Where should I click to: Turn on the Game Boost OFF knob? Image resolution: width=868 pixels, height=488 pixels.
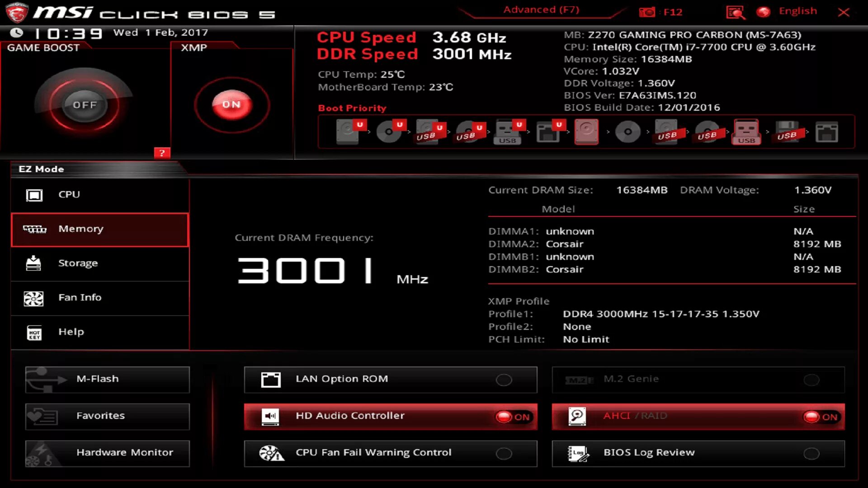(85, 105)
